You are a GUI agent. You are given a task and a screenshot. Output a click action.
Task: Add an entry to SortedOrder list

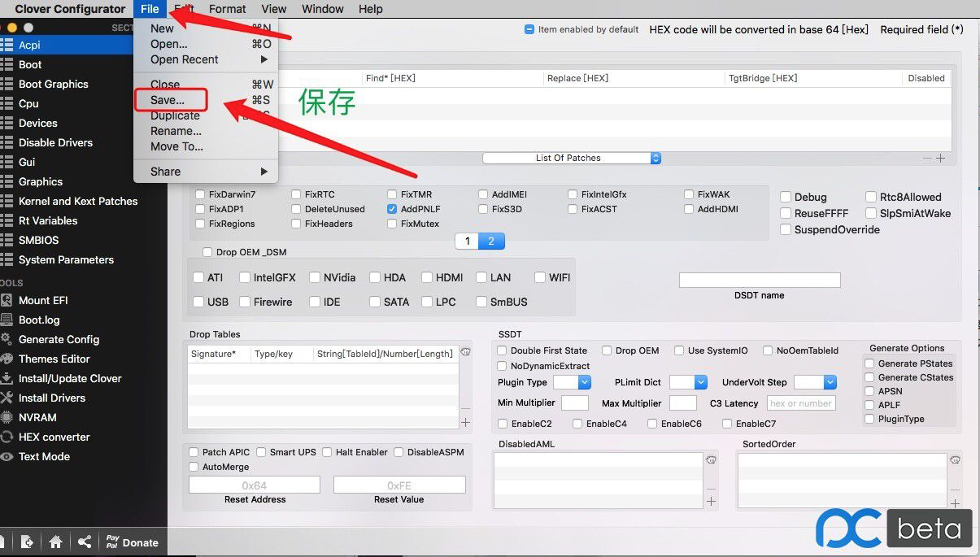[x=955, y=503]
